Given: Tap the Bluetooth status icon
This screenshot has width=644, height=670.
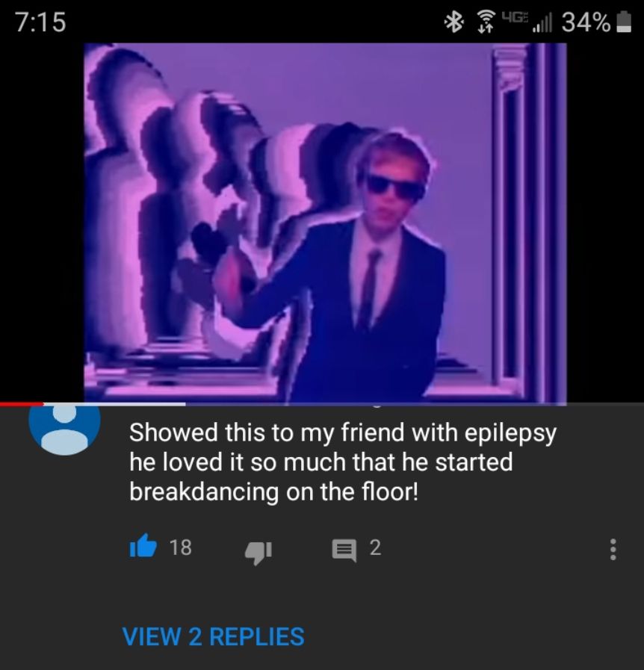Looking at the screenshot, I should pos(453,22).
